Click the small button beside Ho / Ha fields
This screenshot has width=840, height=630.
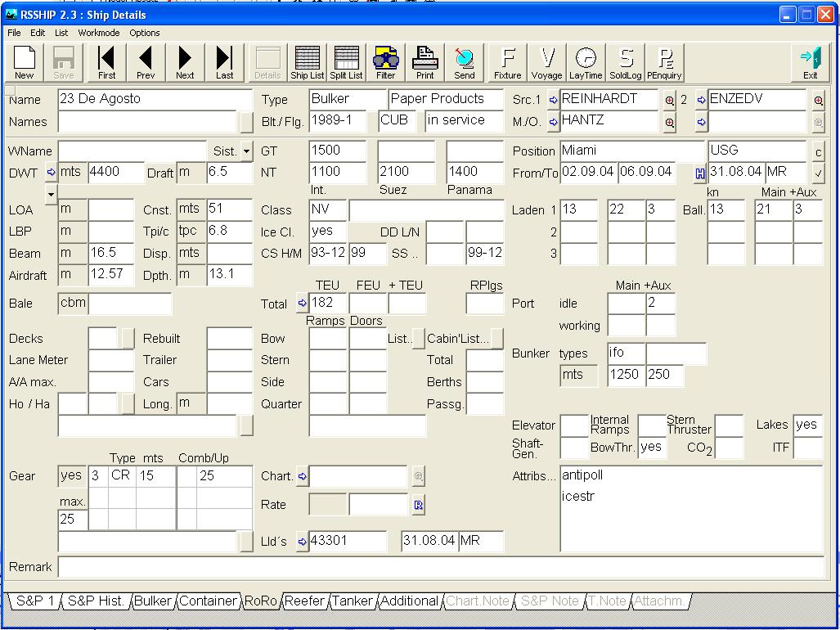pyautogui.click(x=128, y=404)
